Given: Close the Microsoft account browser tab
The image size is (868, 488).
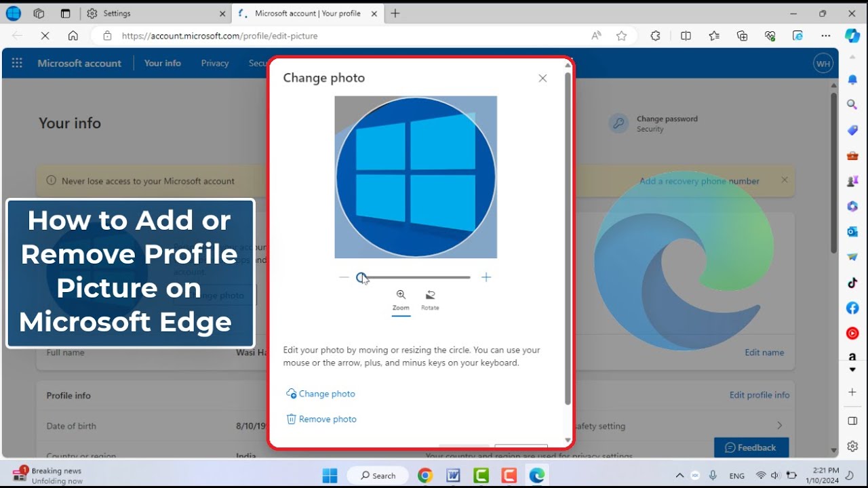Looking at the screenshot, I should pos(374,14).
